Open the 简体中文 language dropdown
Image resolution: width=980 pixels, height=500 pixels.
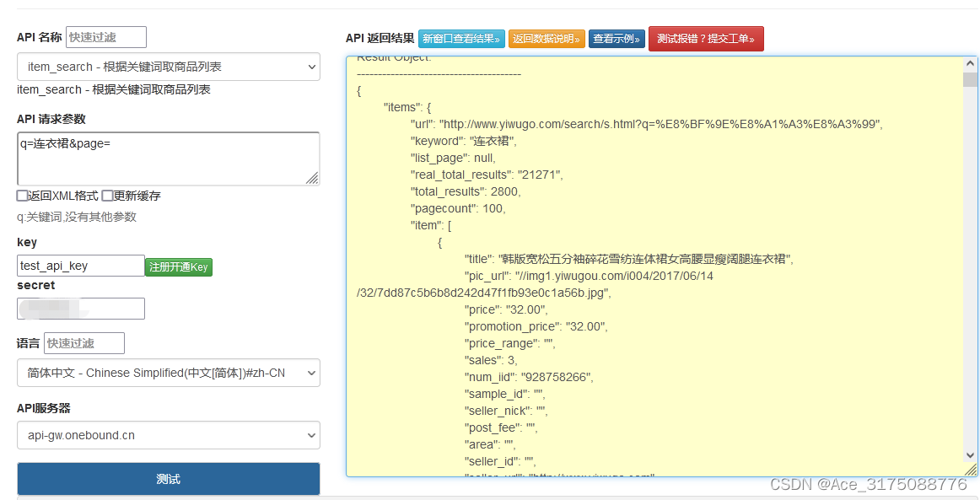pyautogui.click(x=169, y=374)
